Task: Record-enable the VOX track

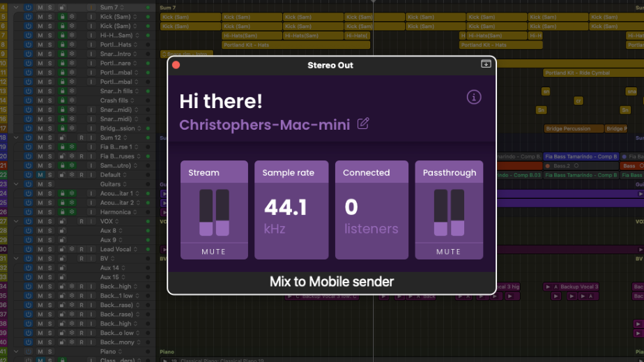Action: coord(82,221)
